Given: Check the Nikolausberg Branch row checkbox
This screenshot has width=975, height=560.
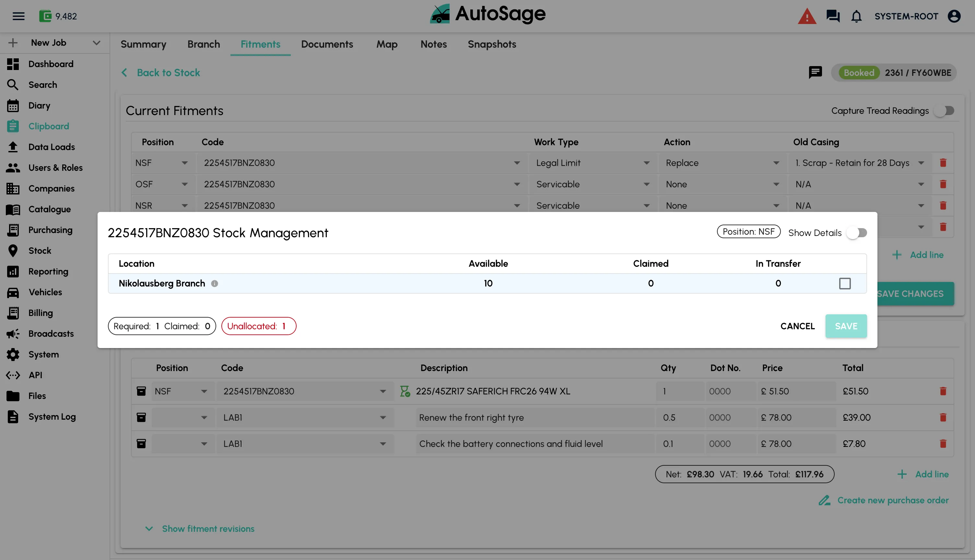Looking at the screenshot, I should pos(845,284).
